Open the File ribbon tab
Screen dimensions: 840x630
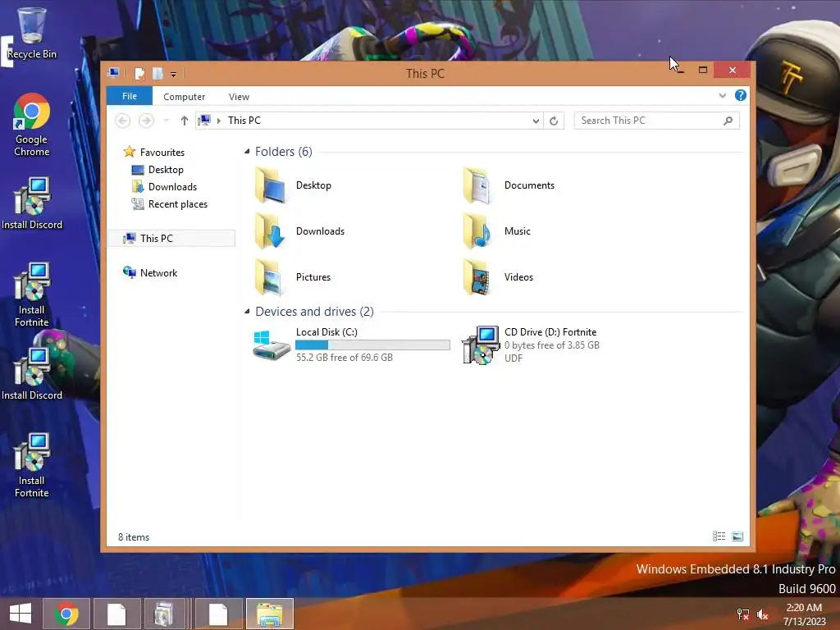(x=130, y=96)
